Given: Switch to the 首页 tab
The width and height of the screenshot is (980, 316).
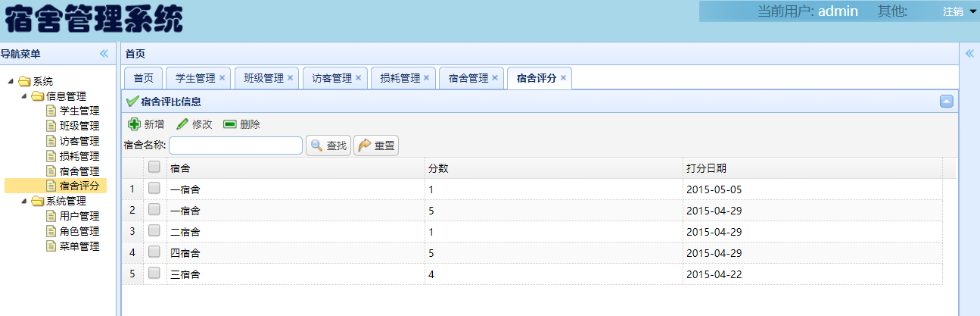Looking at the screenshot, I should coord(143,78).
